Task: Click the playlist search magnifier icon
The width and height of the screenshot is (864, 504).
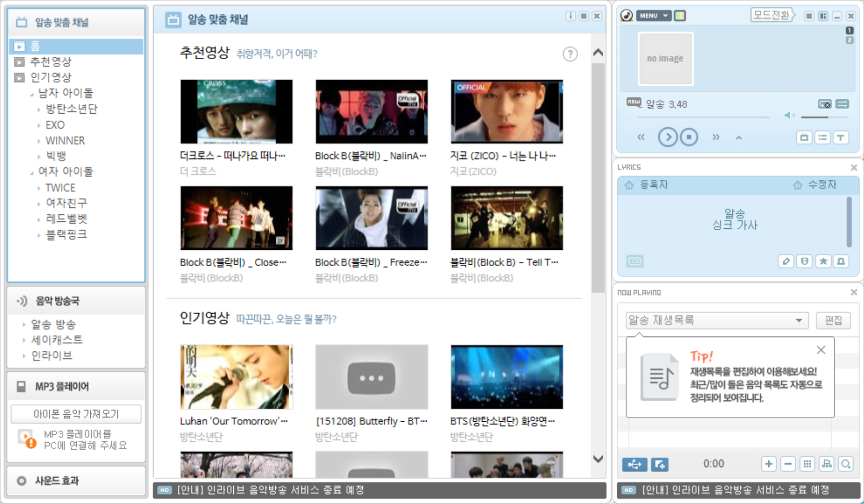Action: click(846, 464)
